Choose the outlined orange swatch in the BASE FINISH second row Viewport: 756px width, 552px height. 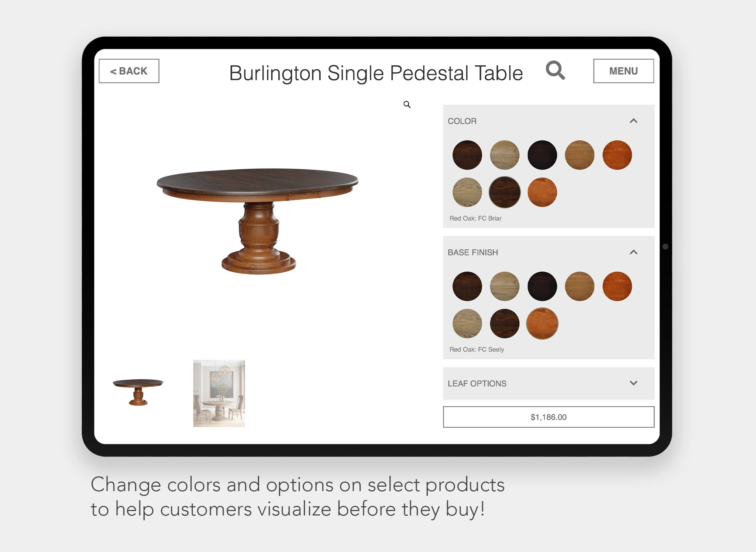click(x=542, y=324)
